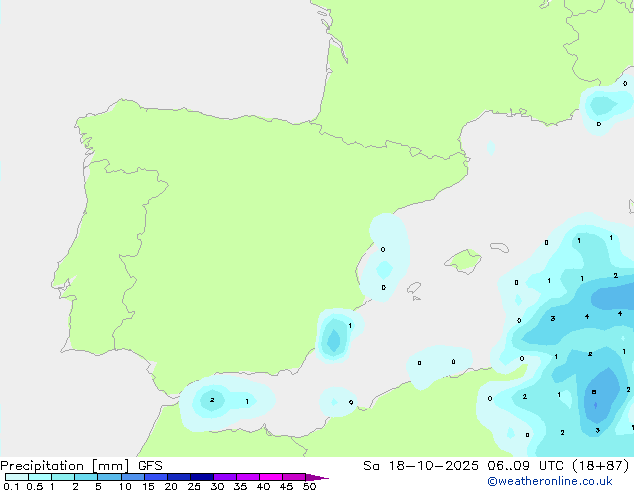Screen dimensions: 634x490
Task: Click the Menorca island outline
Action: coord(499,247)
